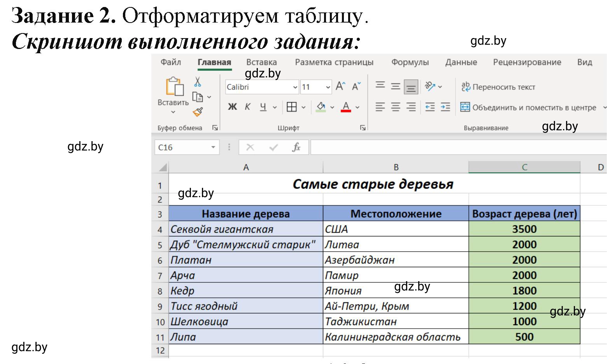Click the age cell with 3500
The image size is (615, 364).
(x=524, y=229)
